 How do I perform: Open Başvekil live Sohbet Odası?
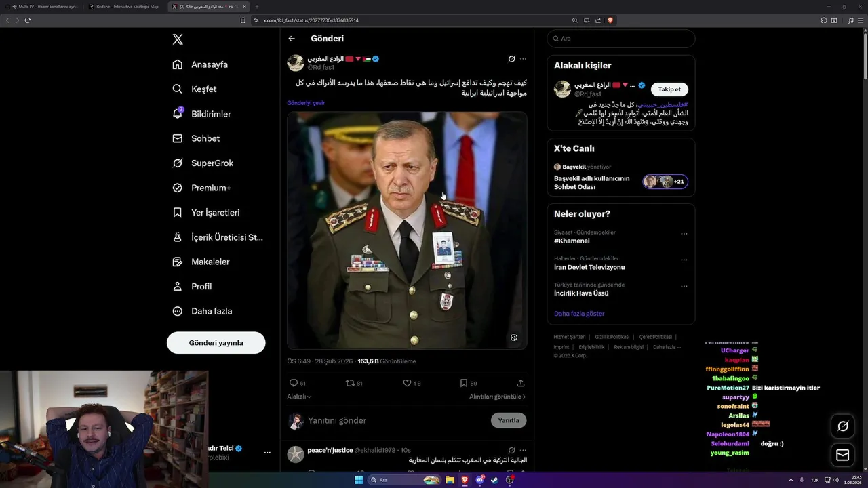(x=620, y=178)
